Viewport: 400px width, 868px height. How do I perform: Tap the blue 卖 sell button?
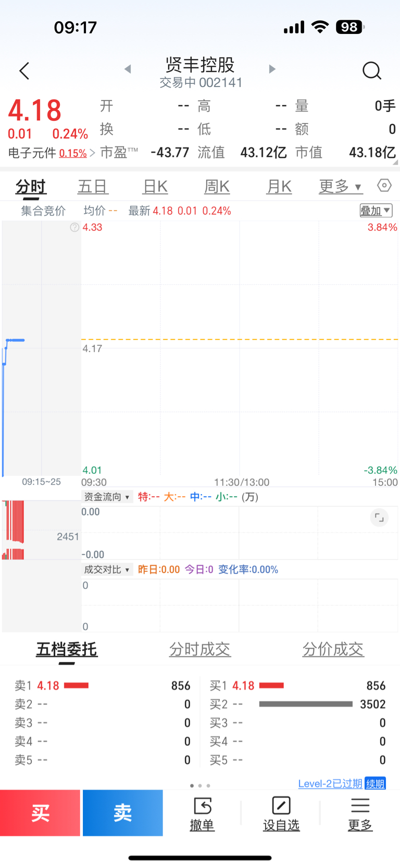(x=123, y=813)
